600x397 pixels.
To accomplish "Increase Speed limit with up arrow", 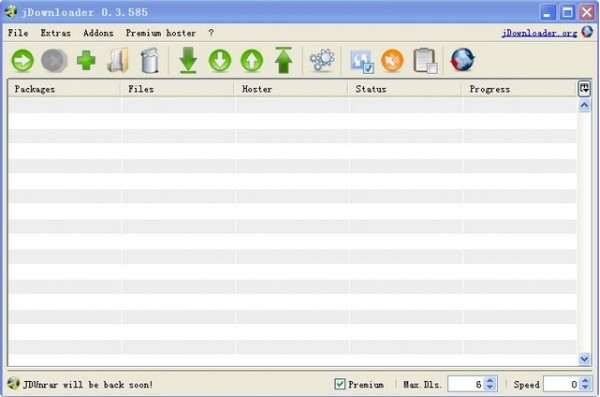I will coord(585,380).
